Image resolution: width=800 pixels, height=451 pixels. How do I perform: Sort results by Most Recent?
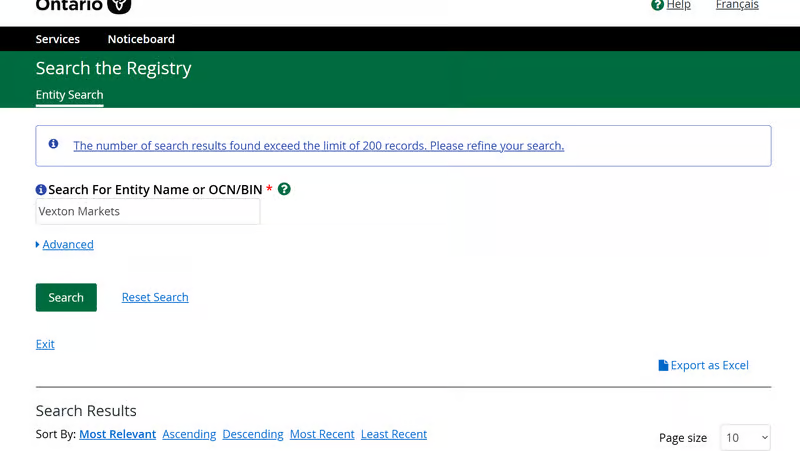tap(322, 434)
